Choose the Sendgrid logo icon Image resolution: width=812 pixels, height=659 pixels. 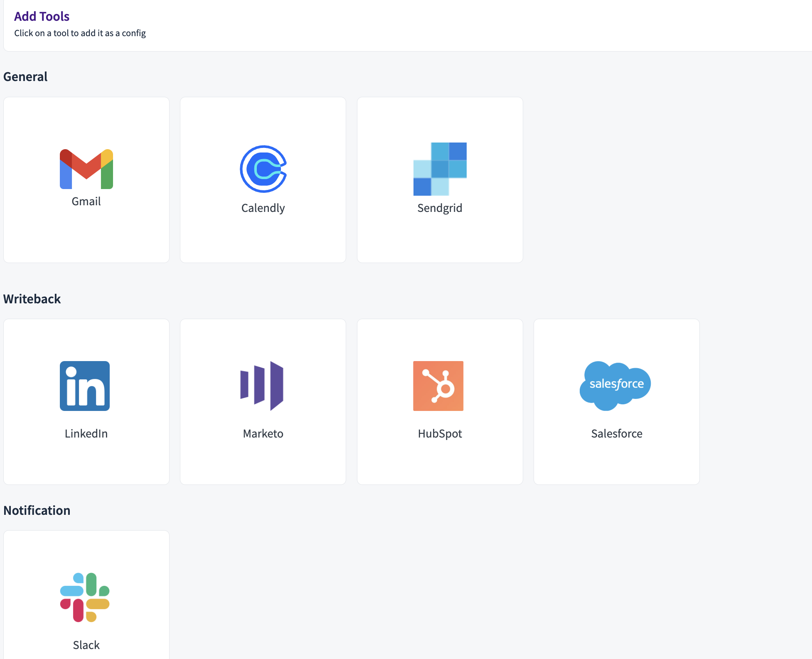(x=440, y=169)
